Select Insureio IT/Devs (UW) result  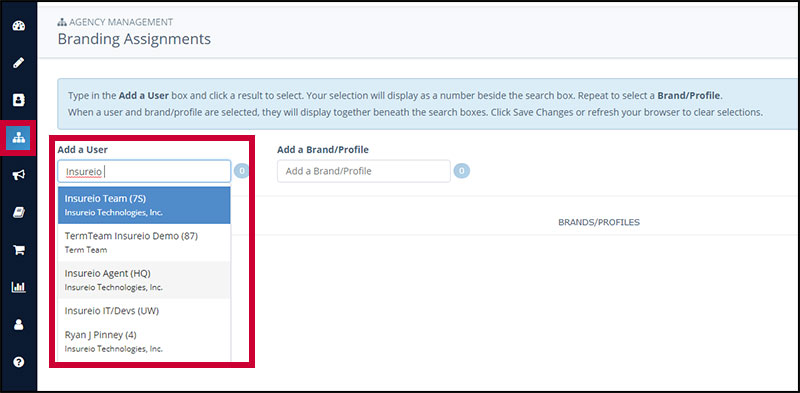pyautogui.click(x=144, y=310)
